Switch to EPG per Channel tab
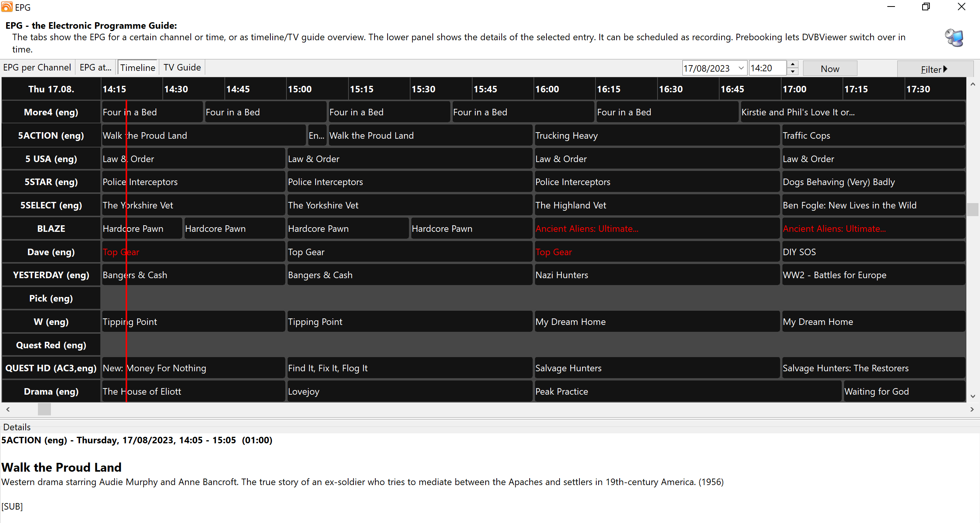This screenshot has height=523, width=980. [37, 67]
